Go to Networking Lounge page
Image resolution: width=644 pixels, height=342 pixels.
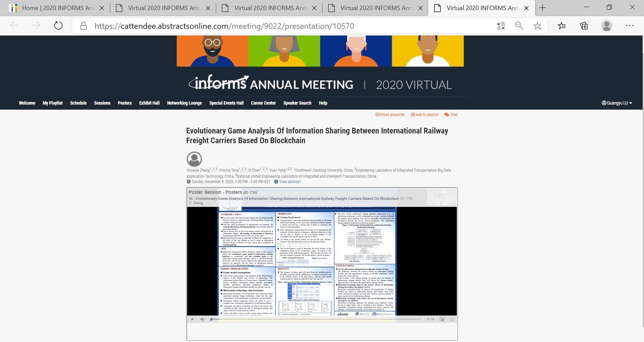coord(184,103)
